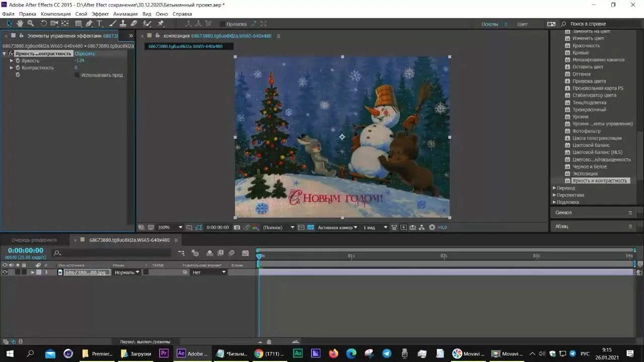Toggle the Яркость stopwatch

click(x=18, y=60)
